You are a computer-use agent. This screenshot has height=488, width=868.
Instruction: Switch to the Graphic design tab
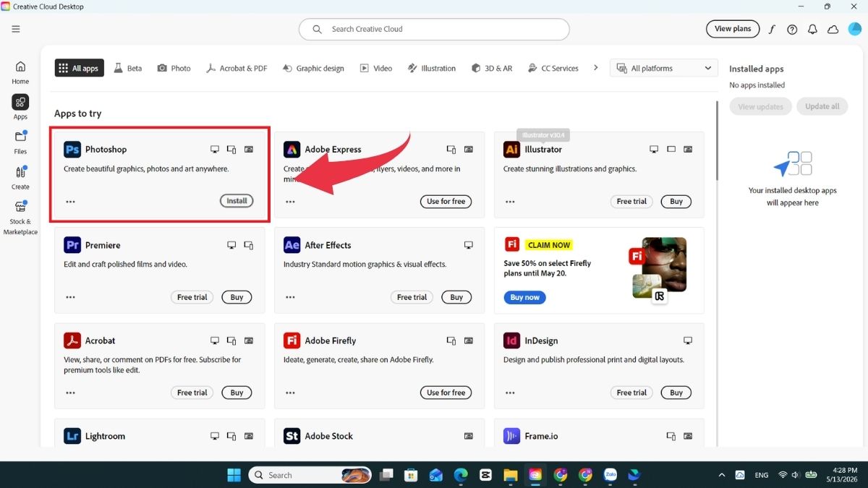313,68
